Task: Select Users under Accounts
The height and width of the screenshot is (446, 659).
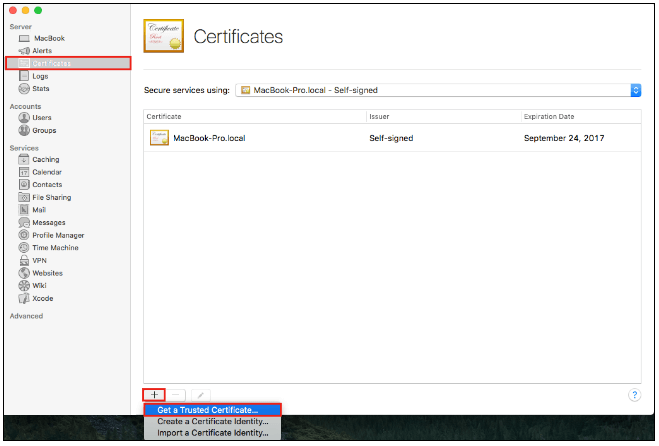Action: coord(41,117)
